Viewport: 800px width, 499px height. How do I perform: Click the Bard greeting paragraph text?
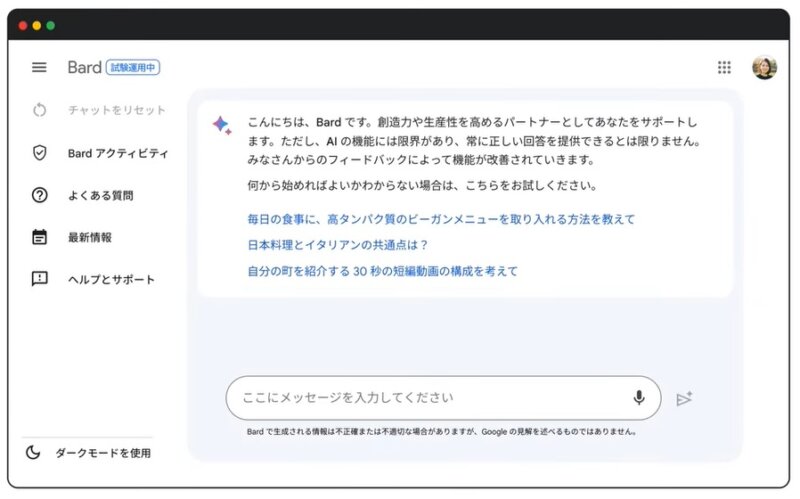tap(474, 141)
